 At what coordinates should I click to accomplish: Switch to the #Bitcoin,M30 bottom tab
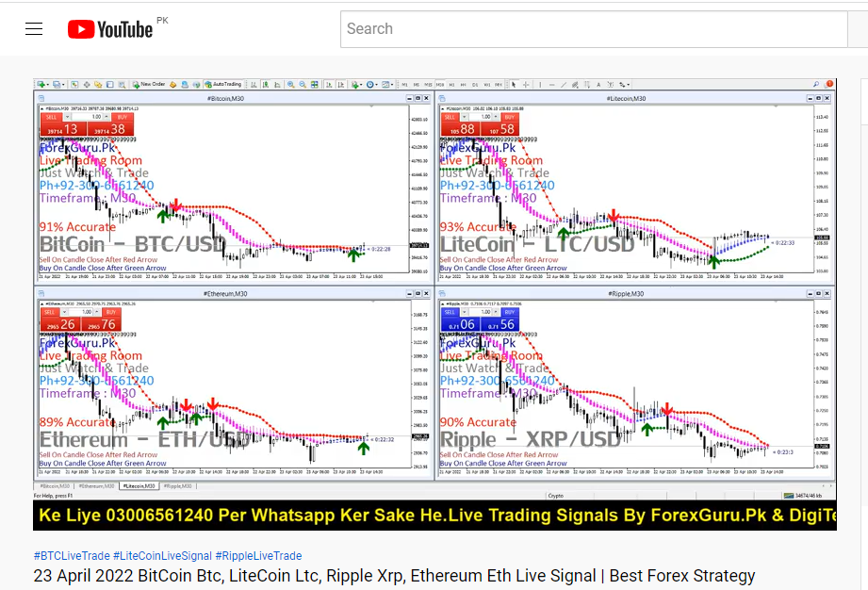55,486
